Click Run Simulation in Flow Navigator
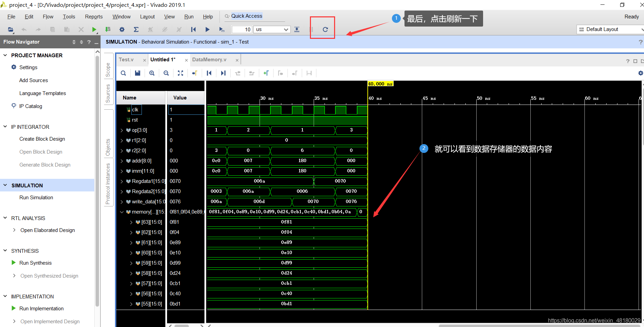This screenshot has width=644, height=327. 36,198
